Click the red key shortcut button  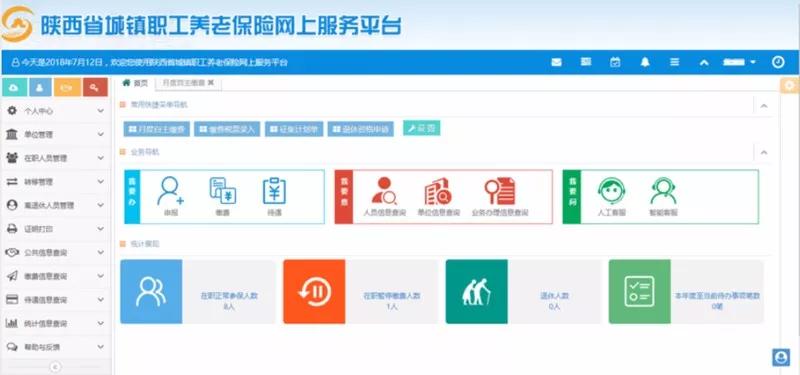click(95, 87)
